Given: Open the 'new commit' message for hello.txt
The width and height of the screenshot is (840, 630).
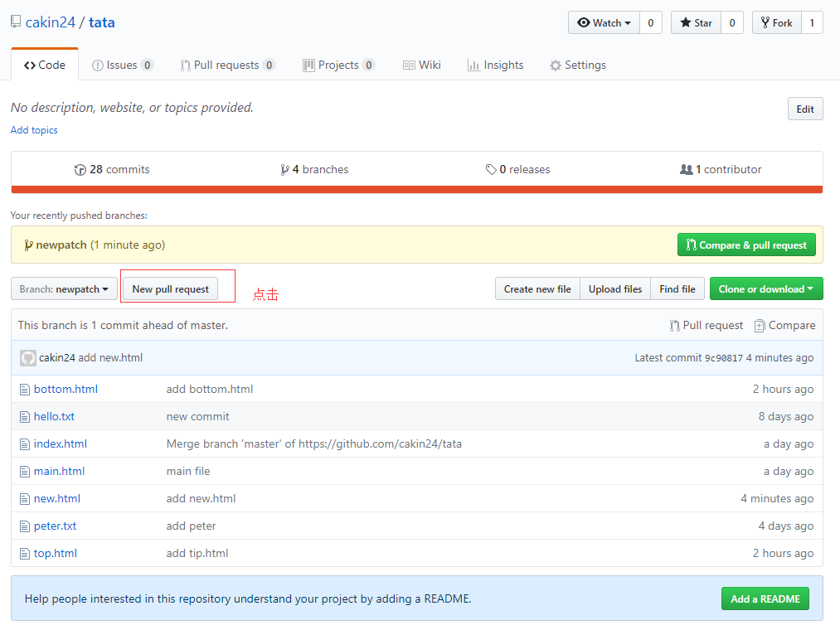Looking at the screenshot, I should coord(197,416).
